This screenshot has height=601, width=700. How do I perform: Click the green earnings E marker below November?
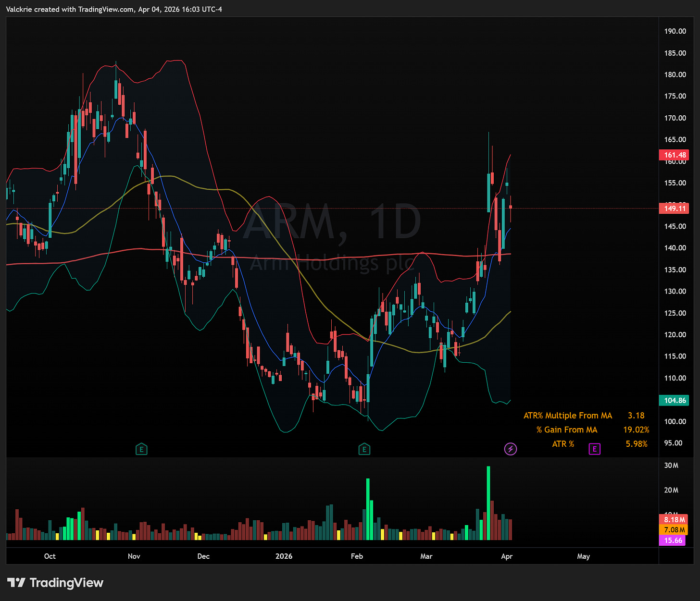[x=141, y=450]
